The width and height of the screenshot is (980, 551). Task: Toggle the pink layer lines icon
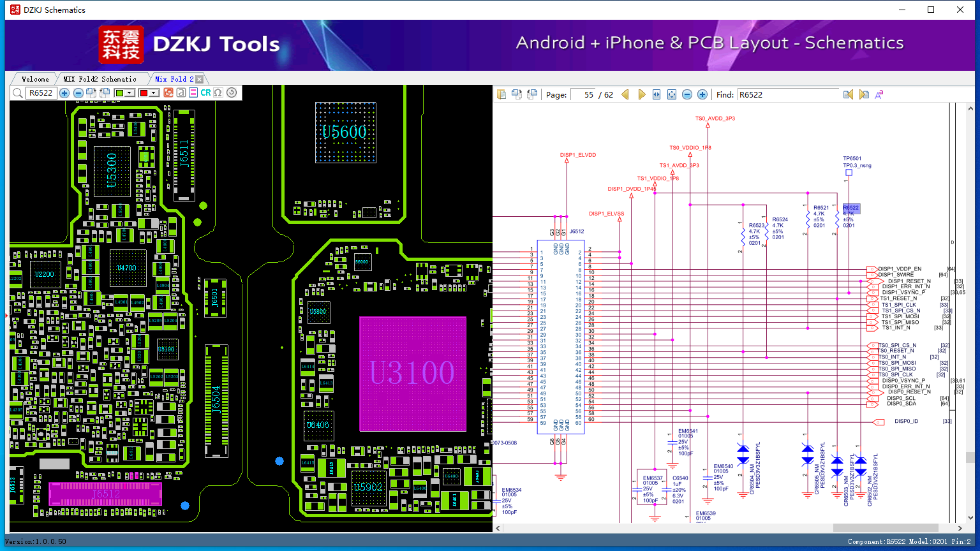(x=193, y=92)
